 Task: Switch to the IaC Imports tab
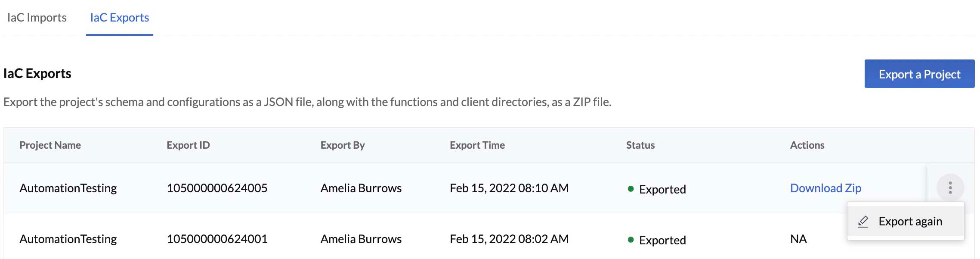(37, 18)
